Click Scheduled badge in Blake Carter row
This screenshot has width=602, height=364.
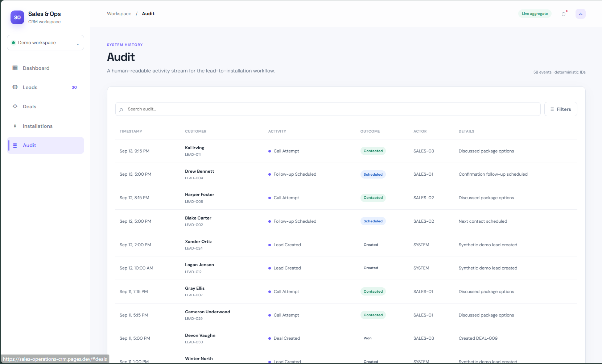[373, 221]
